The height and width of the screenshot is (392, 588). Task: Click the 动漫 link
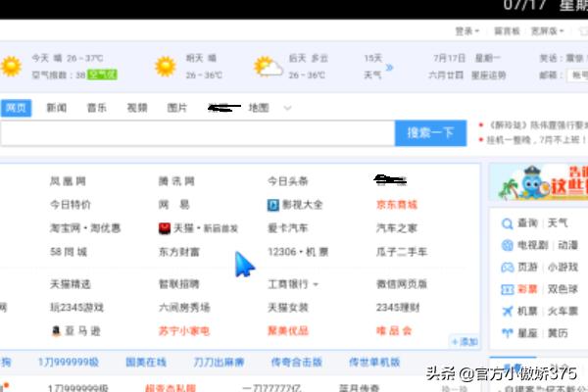point(567,245)
